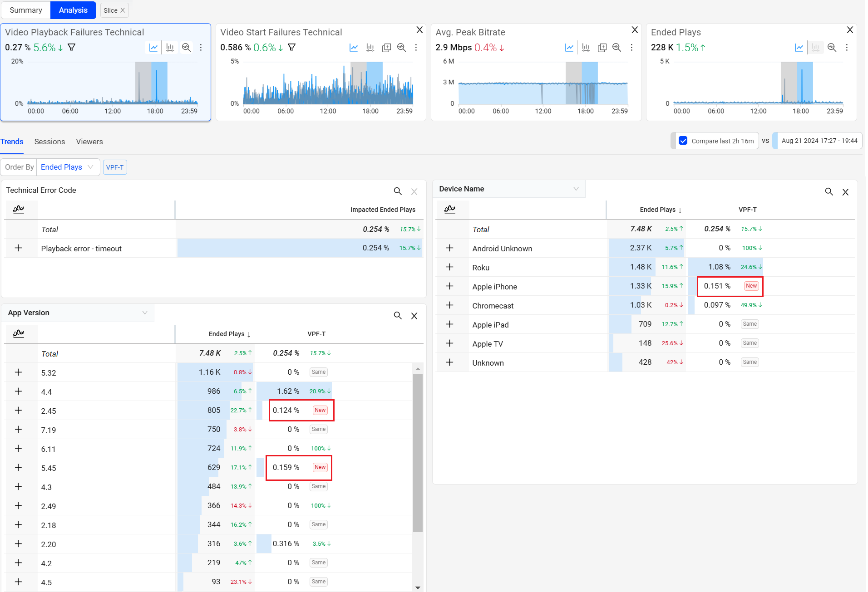The height and width of the screenshot is (592, 868).
Task: Click trend graph icon in Device Name table
Action: point(450,209)
